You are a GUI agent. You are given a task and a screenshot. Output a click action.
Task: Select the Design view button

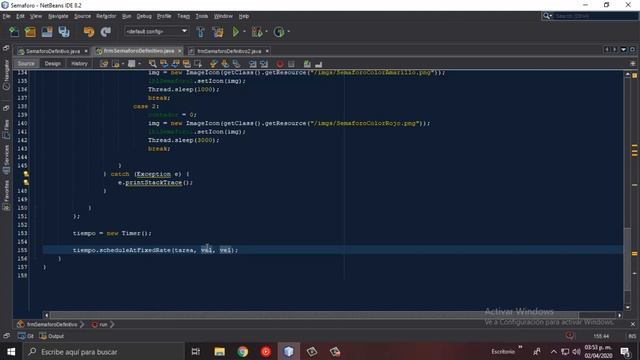(x=53, y=64)
